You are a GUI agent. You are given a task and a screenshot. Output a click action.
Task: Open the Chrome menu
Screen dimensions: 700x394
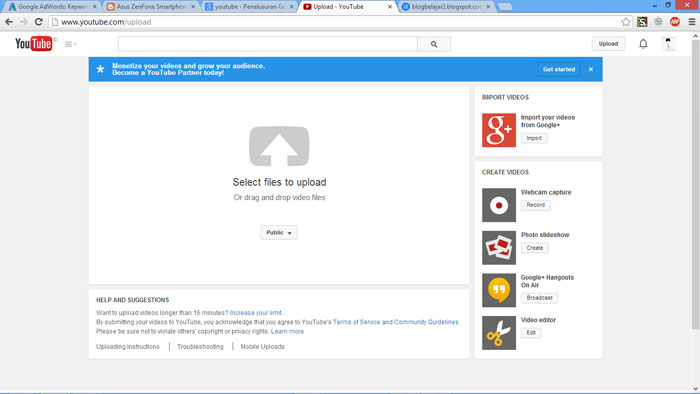pos(692,22)
